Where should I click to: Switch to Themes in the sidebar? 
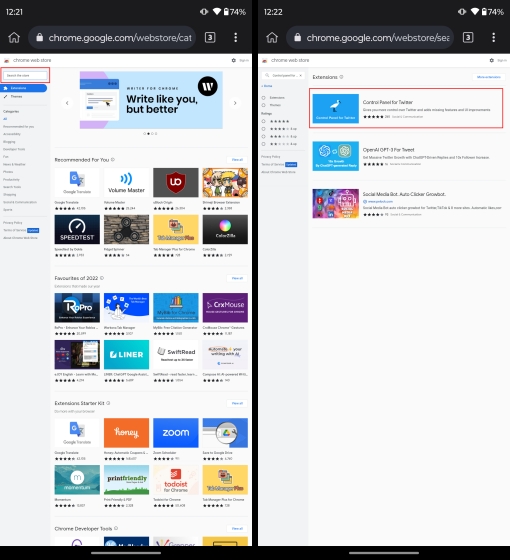click(16, 96)
